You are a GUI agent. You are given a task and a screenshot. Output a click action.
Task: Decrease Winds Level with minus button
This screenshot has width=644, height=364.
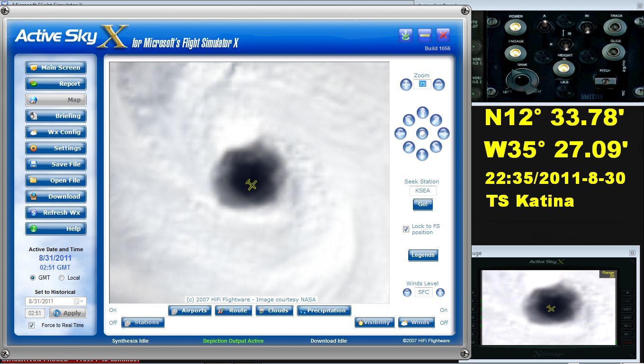[x=407, y=292]
